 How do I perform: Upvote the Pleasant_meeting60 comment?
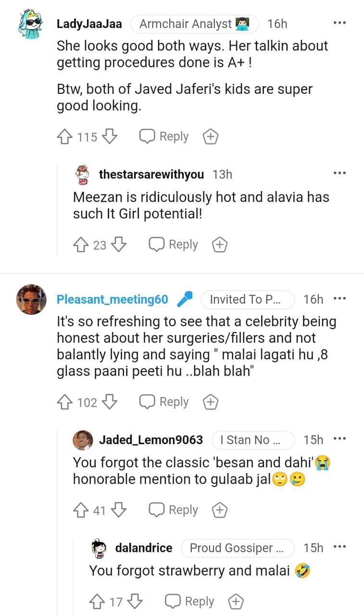point(64,402)
